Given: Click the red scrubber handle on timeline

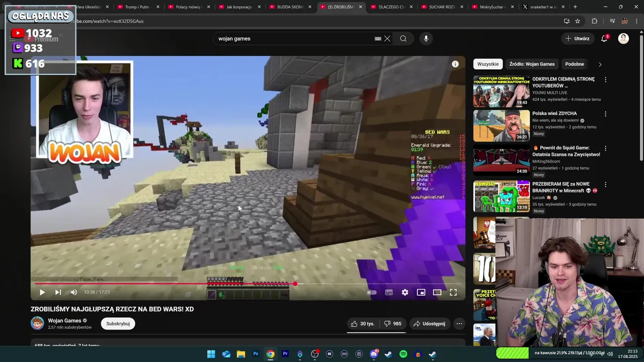Looking at the screenshot, I should 295,284.
